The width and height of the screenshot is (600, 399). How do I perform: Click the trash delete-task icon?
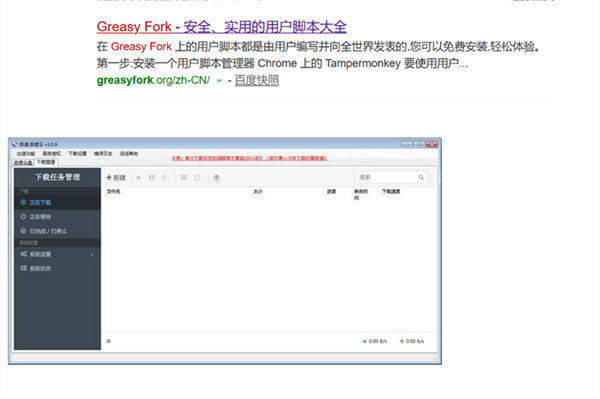coord(165,178)
